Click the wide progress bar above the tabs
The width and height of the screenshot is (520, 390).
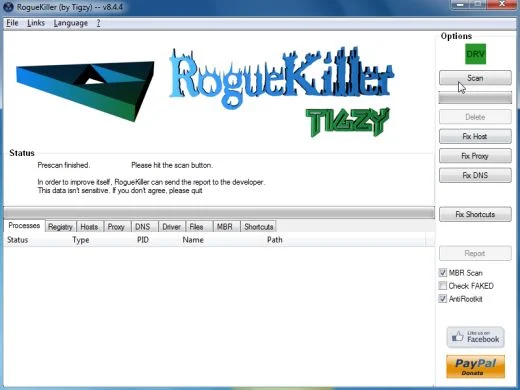click(x=219, y=212)
